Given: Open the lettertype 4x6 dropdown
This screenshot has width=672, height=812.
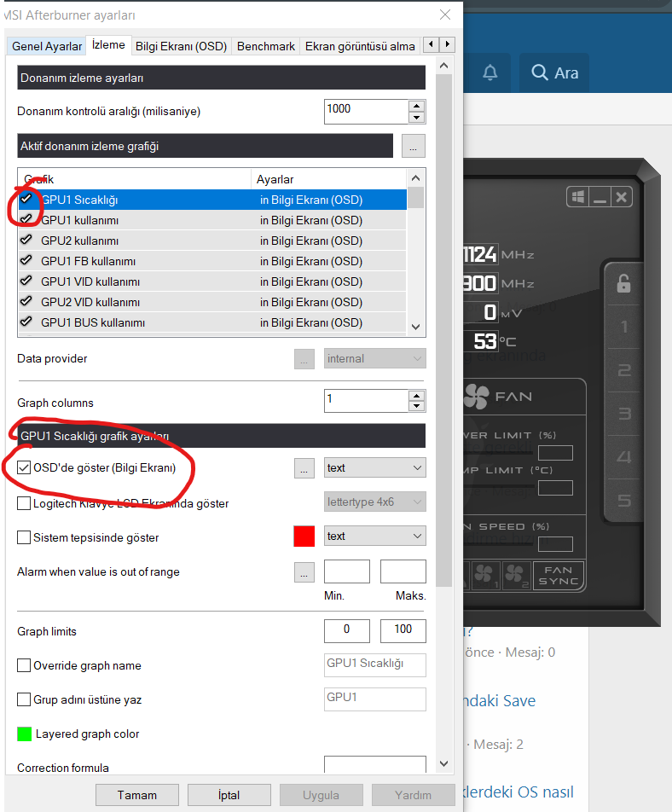Looking at the screenshot, I should [x=375, y=502].
